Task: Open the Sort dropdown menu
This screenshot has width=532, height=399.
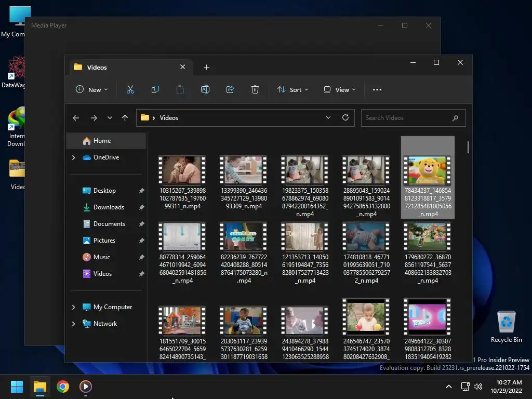Action: pyautogui.click(x=292, y=89)
